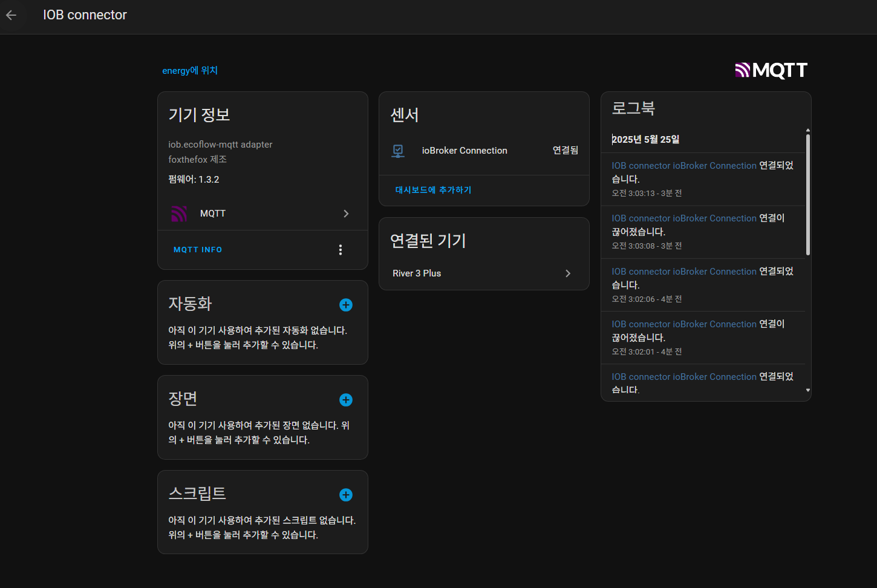Click the back arrow in header
The image size is (877, 588).
(11, 15)
